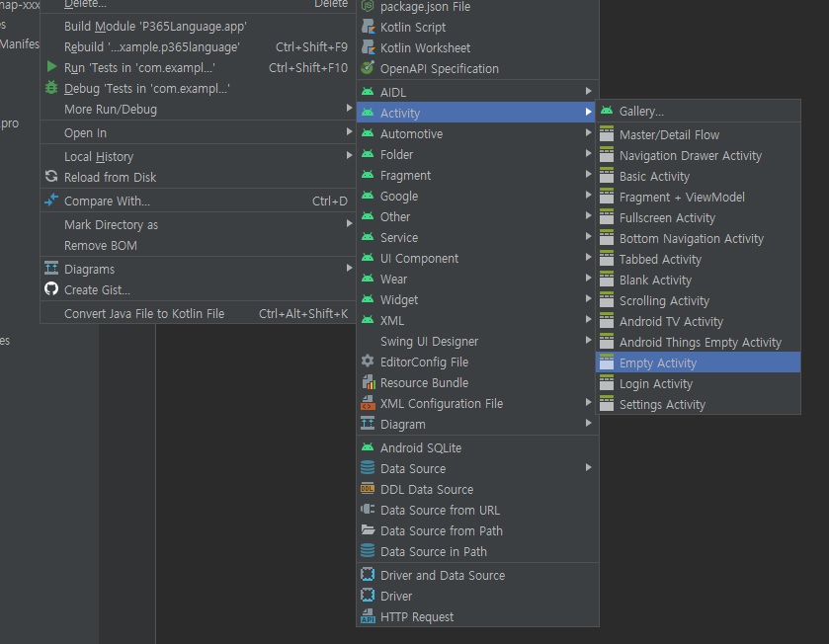Image resolution: width=829 pixels, height=644 pixels.
Task: Click the Gallery android icon
Action: pos(607,111)
